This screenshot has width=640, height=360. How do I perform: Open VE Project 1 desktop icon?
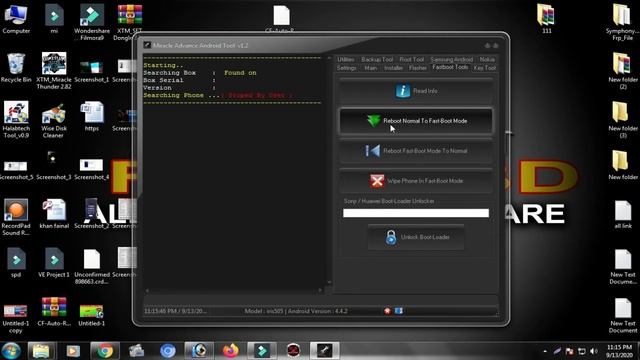coord(54,262)
